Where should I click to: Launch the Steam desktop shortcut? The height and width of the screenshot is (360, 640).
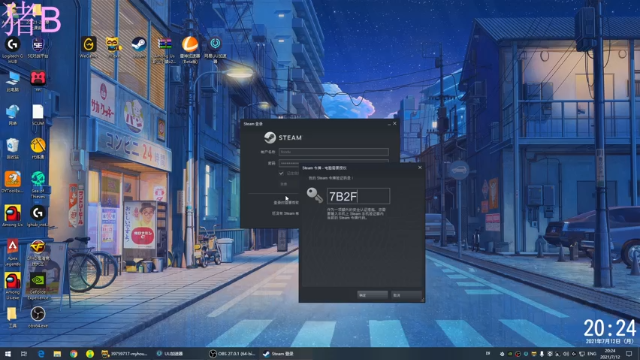point(139,44)
